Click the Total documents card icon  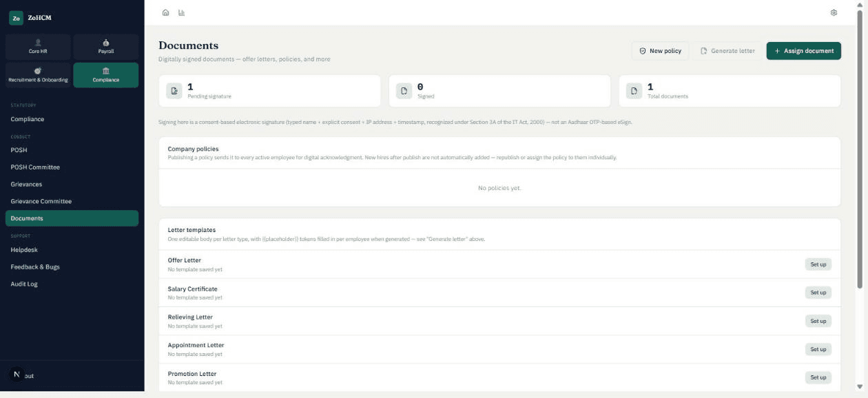tap(634, 90)
